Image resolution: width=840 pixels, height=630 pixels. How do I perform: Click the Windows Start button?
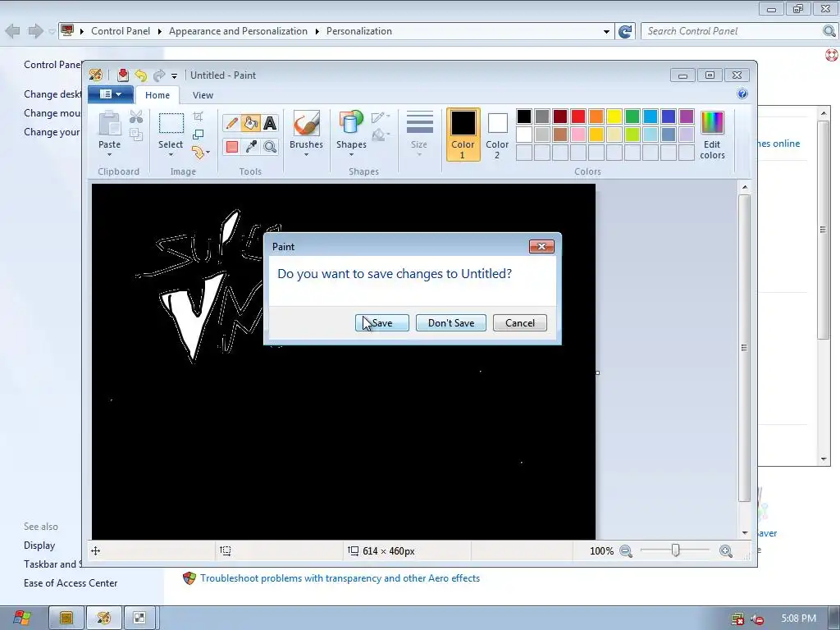[22, 618]
